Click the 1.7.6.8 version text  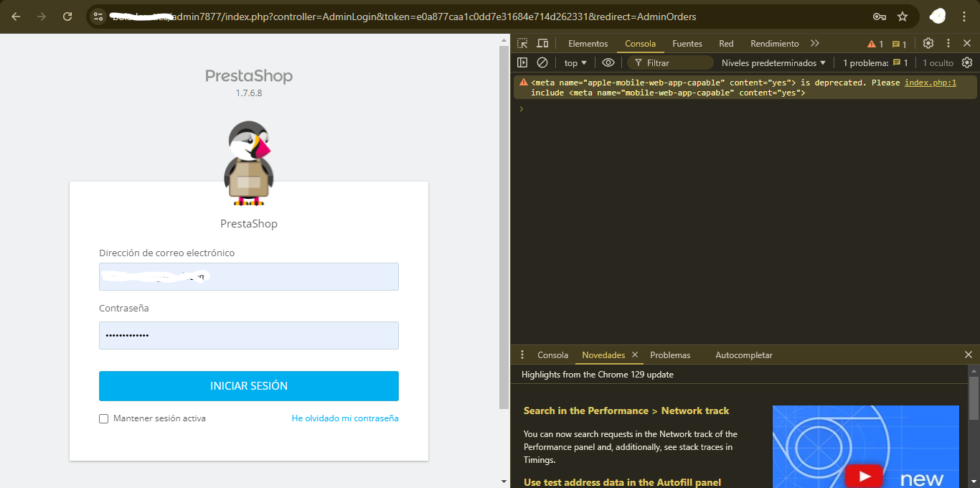[249, 93]
